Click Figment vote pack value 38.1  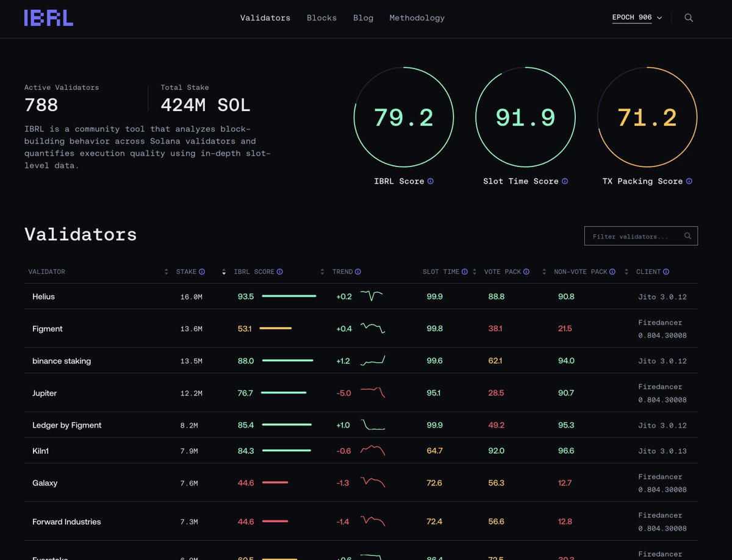click(x=495, y=329)
